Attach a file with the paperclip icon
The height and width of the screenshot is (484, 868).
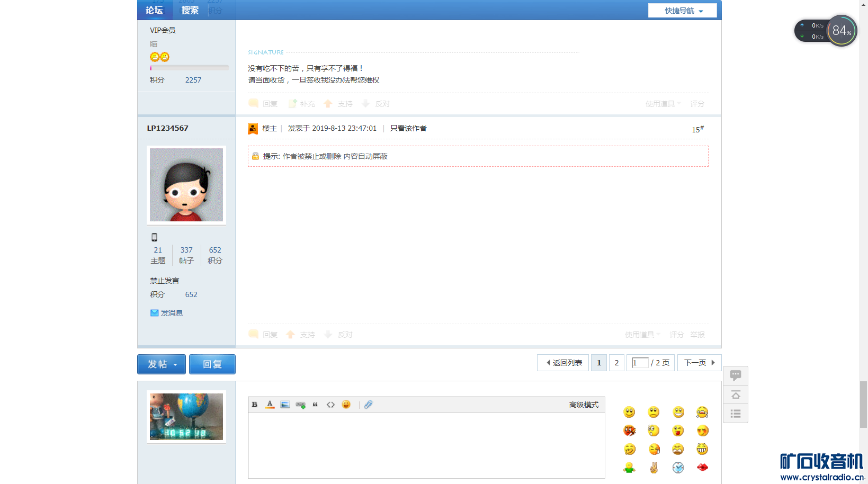point(369,405)
